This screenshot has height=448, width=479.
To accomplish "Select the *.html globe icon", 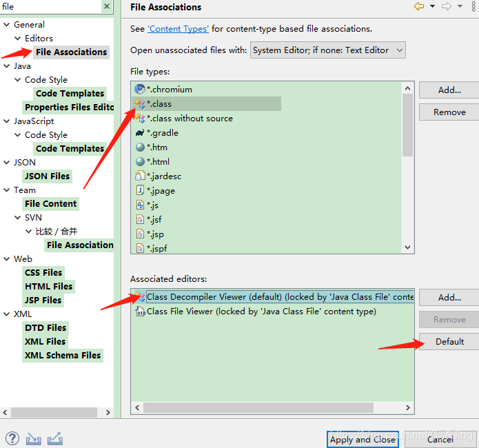I will coord(140,162).
